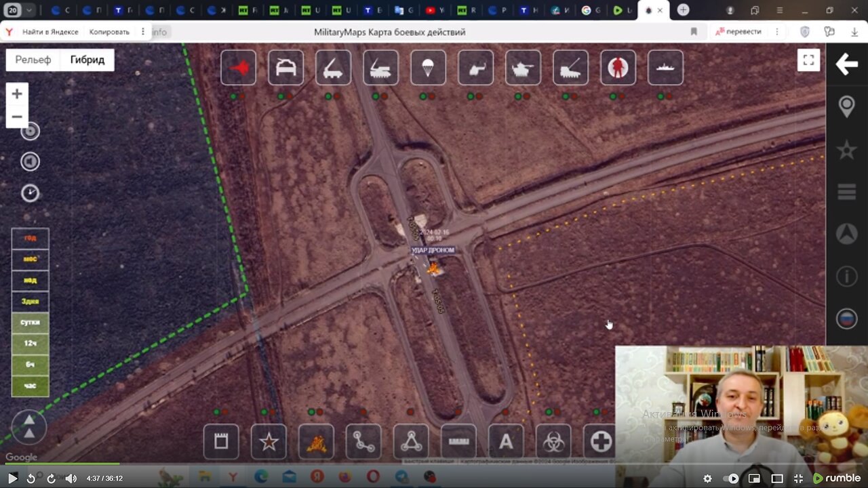Select the parachute airborne icon
Screen dimensions: 868x488
click(x=428, y=67)
